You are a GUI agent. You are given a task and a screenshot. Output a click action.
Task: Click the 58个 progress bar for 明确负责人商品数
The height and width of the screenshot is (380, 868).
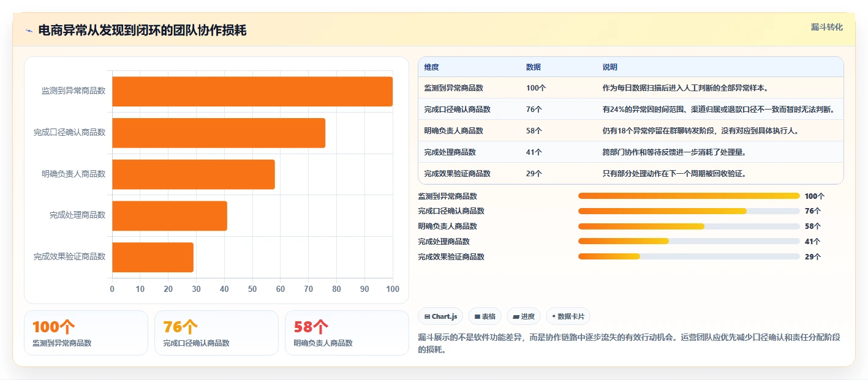click(689, 226)
